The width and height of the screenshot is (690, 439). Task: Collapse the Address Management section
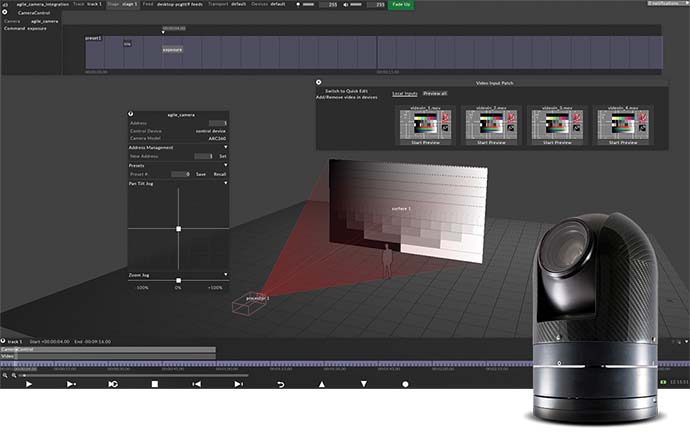(226, 147)
